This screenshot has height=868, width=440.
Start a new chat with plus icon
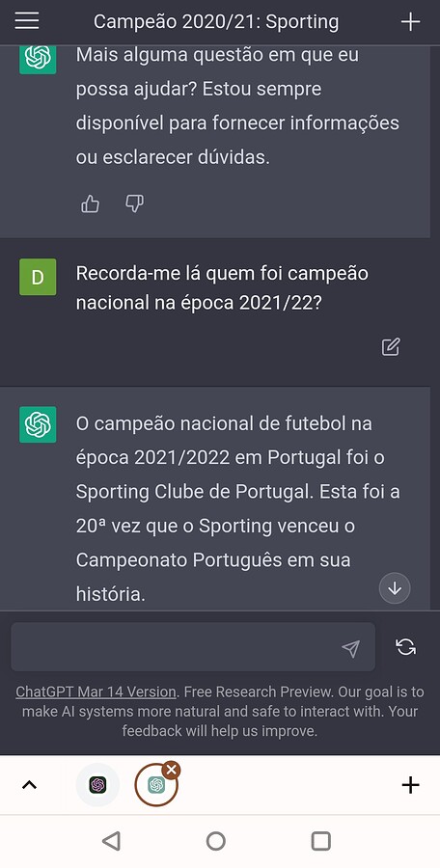410,21
